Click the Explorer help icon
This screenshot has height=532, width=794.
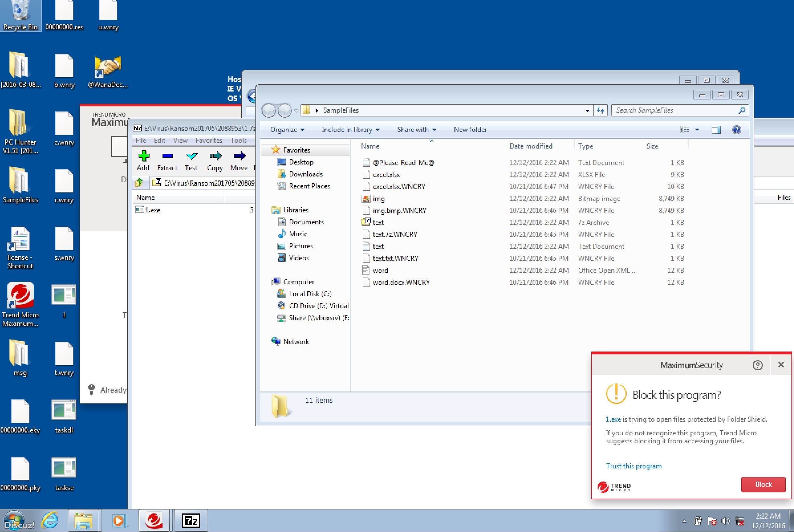(737, 130)
